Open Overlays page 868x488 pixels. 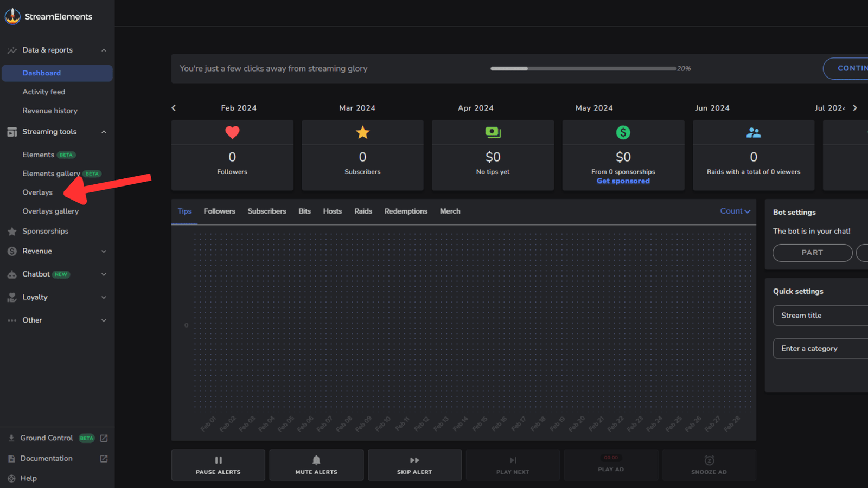pyautogui.click(x=37, y=192)
